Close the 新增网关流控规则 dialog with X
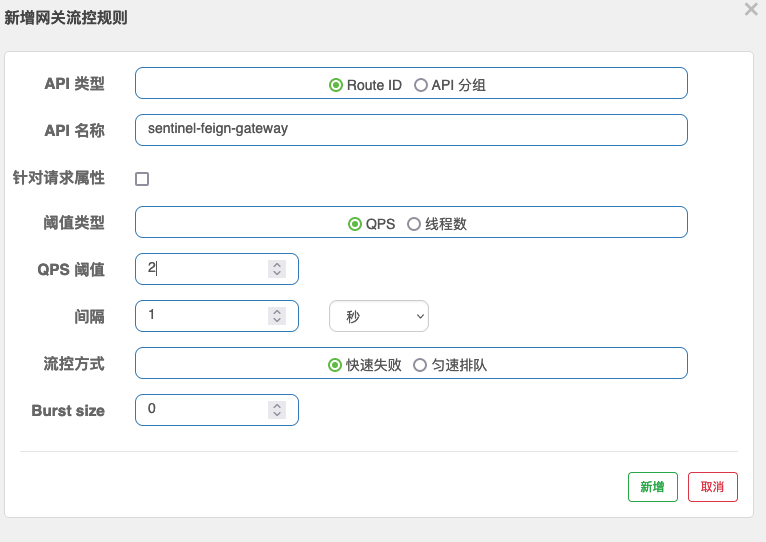Screen dimensions: 766x542 [751, 9]
